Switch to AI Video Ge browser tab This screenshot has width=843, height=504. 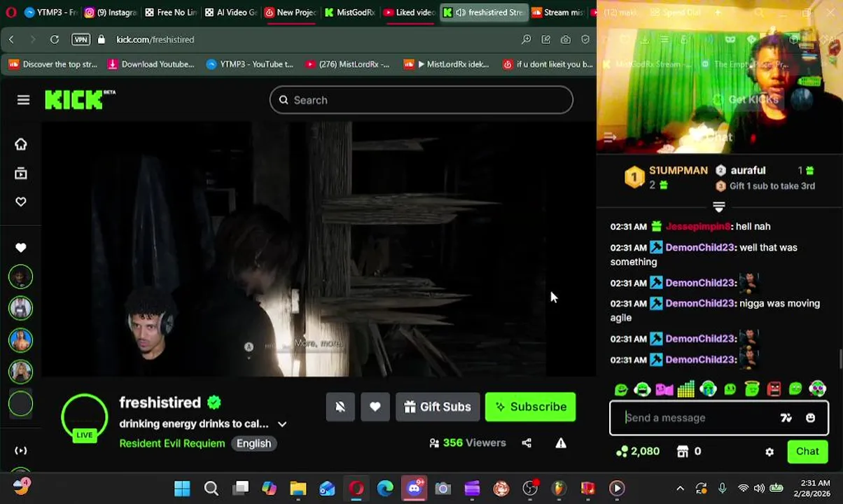point(231,12)
